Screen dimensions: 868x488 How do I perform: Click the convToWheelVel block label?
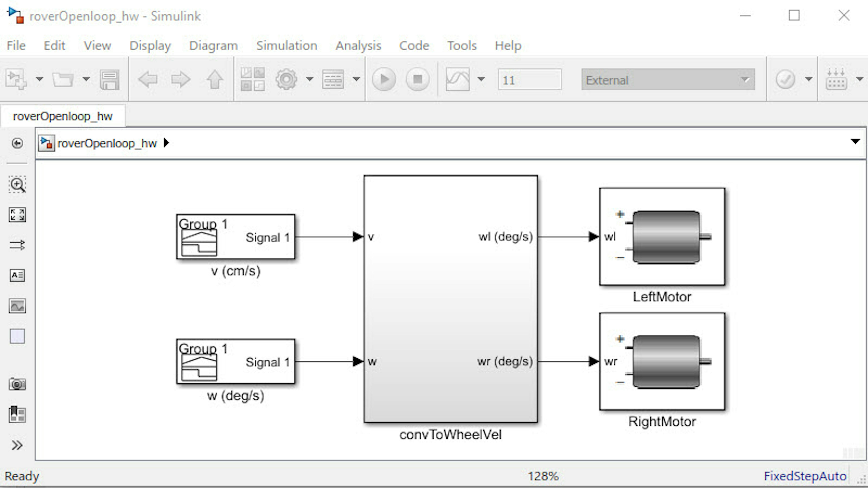pos(450,435)
